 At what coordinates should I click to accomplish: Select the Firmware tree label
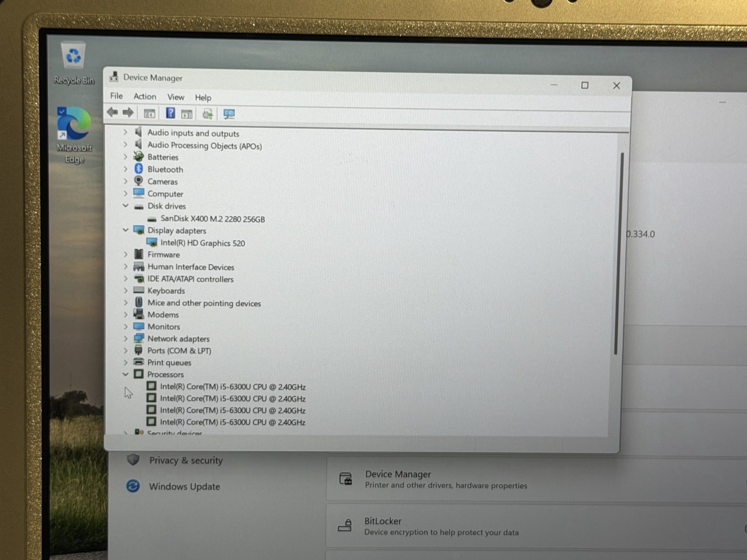pyautogui.click(x=163, y=254)
